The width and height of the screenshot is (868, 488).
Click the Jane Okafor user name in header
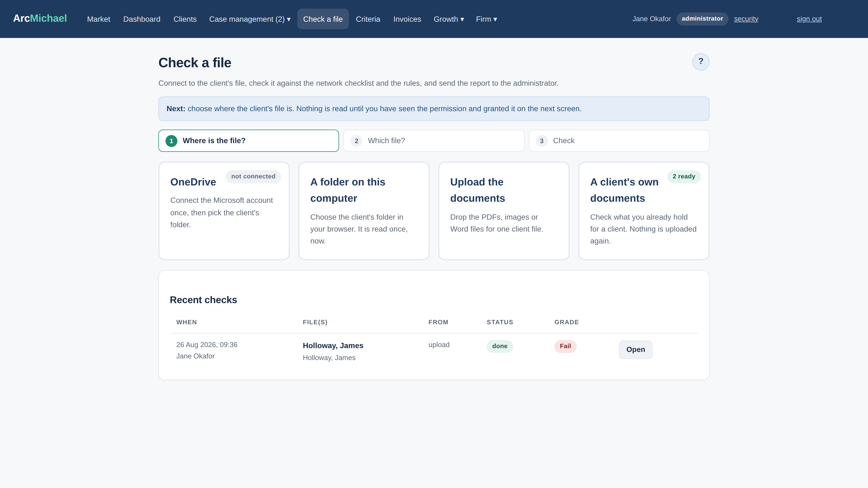tap(651, 19)
